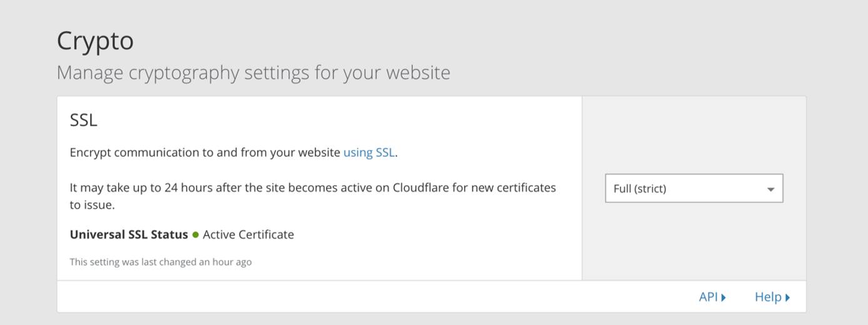This screenshot has height=325, width=868.
Task: Click the 'Active Certificate' status text
Action: (x=248, y=235)
